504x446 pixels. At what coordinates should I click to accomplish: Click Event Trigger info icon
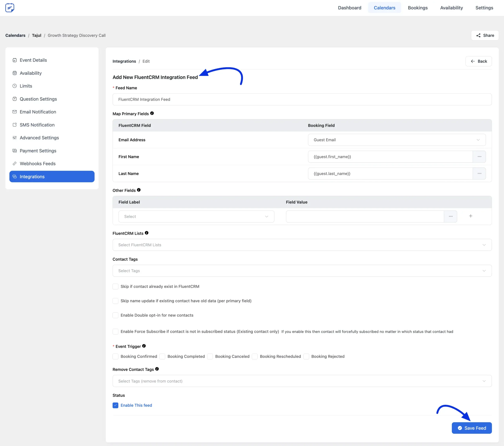(144, 346)
